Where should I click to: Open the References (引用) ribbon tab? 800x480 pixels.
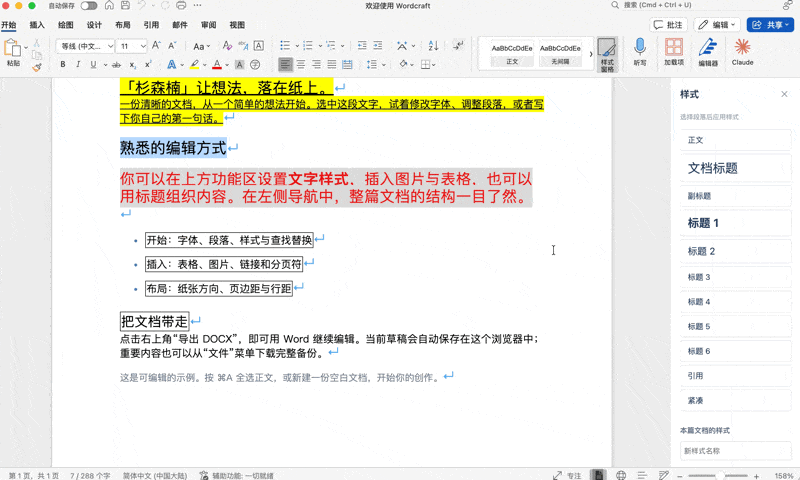[x=152, y=24]
